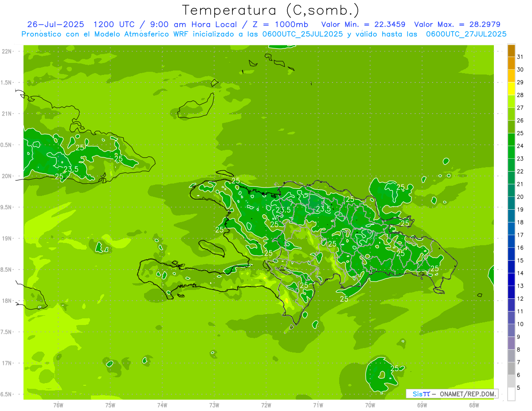Click the '20N' latitude label

pos(7,176)
